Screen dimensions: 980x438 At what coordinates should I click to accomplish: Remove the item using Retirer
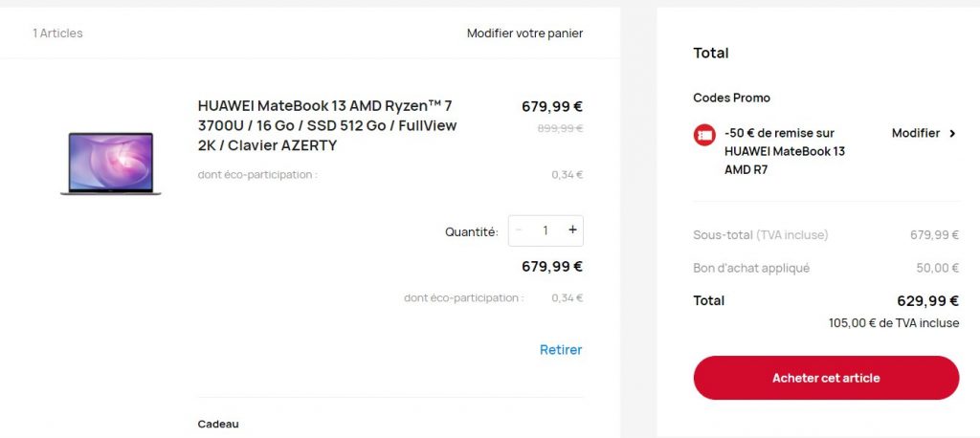point(561,350)
